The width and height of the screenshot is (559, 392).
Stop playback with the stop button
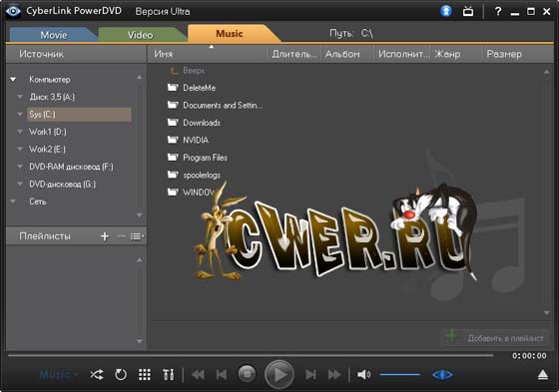(x=247, y=374)
